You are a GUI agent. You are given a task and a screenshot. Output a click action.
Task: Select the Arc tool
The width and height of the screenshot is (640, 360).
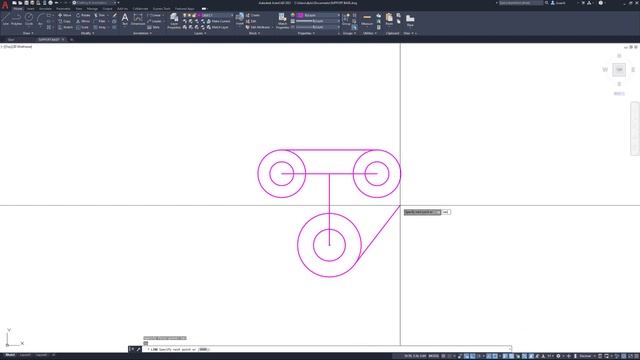(40, 19)
